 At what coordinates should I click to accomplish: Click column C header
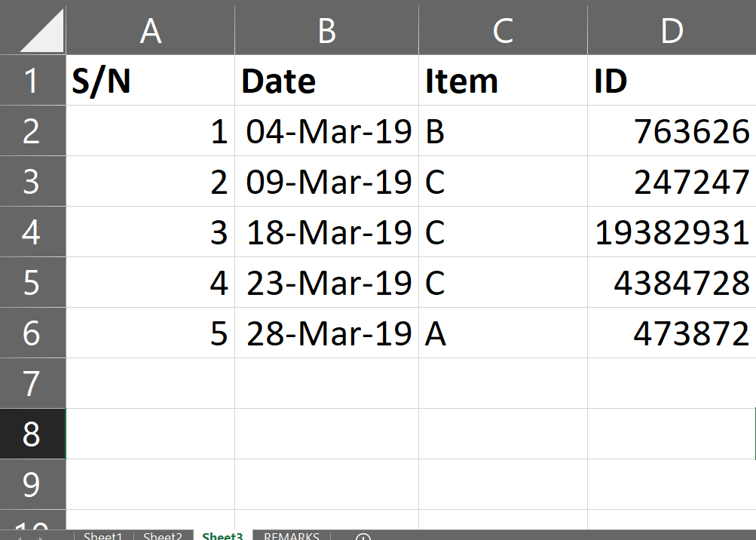click(503, 31)
